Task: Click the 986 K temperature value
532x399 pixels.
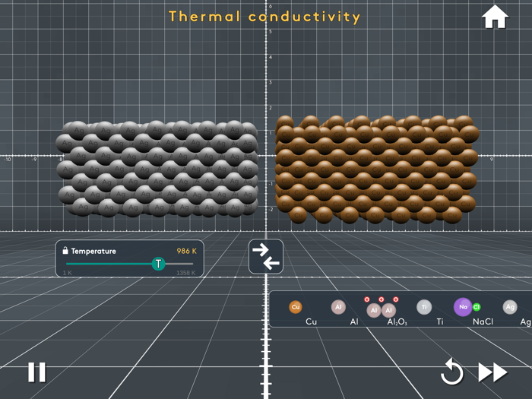Action: tap(187, 251)
